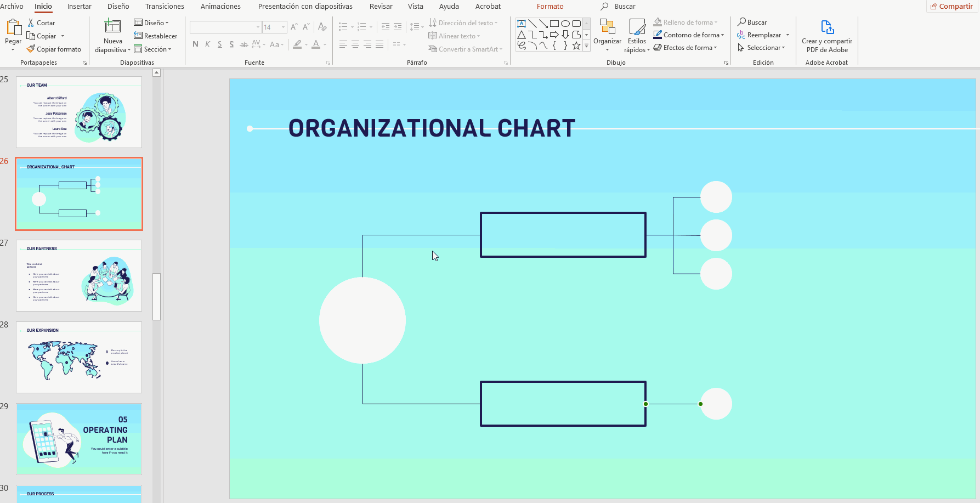Decrease list indent level

pos(386,27)
